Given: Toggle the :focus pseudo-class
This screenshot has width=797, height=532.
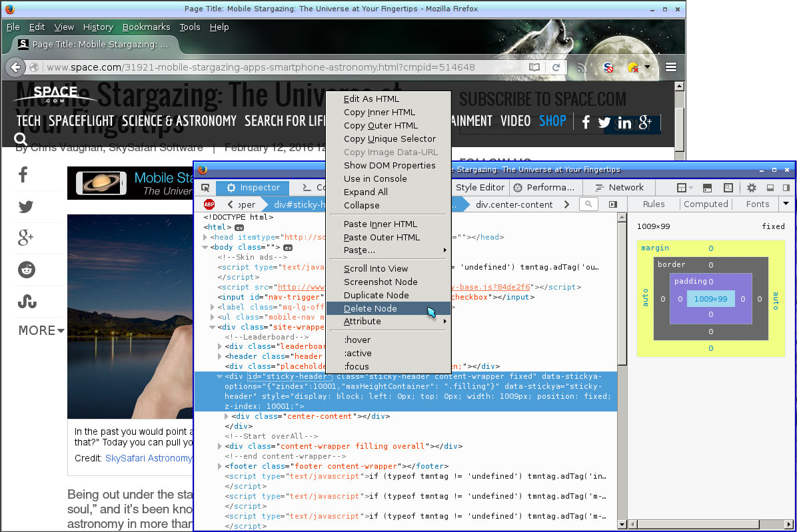Looking at the screenshot, I should (x=389, y=366).
